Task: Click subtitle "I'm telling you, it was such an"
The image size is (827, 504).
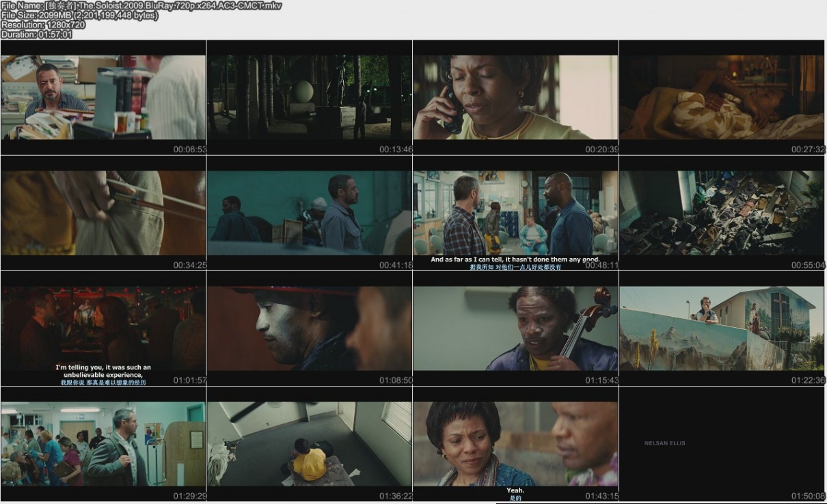Action: [103, 367]
